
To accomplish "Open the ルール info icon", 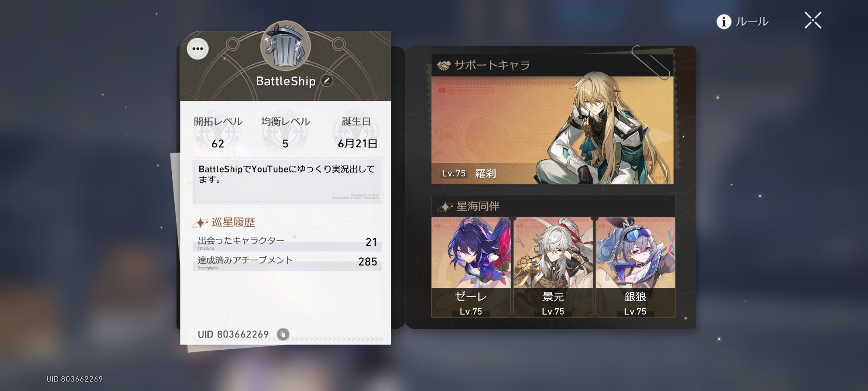I will [724, 21].
